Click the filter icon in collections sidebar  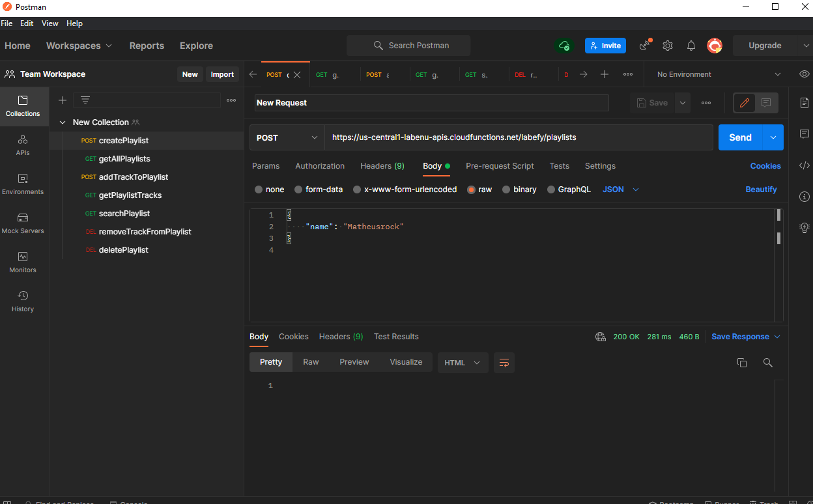tap(85, 100)
